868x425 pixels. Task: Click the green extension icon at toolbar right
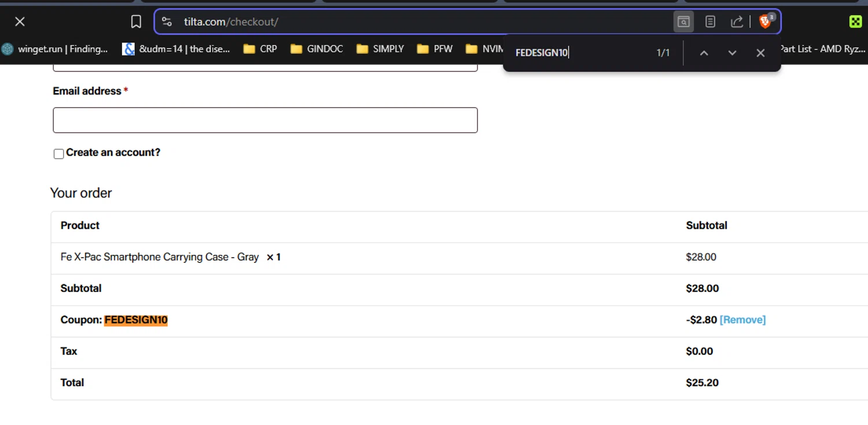[x=855, y=21]
